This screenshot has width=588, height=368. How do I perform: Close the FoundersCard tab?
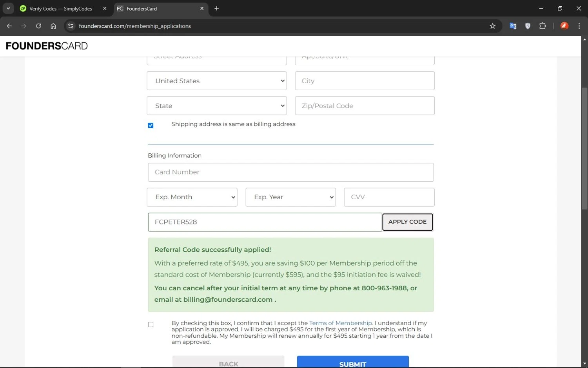[202, 8]
